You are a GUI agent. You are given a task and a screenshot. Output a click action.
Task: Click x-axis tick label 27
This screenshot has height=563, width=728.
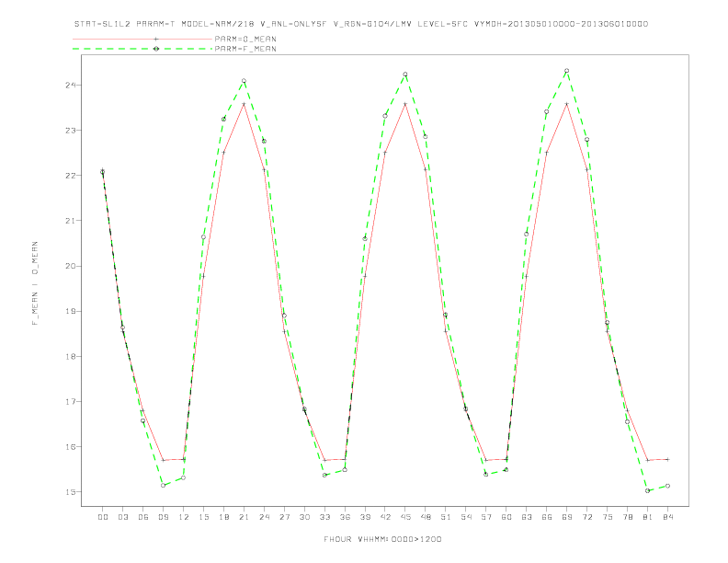click(x=284, y=517)
